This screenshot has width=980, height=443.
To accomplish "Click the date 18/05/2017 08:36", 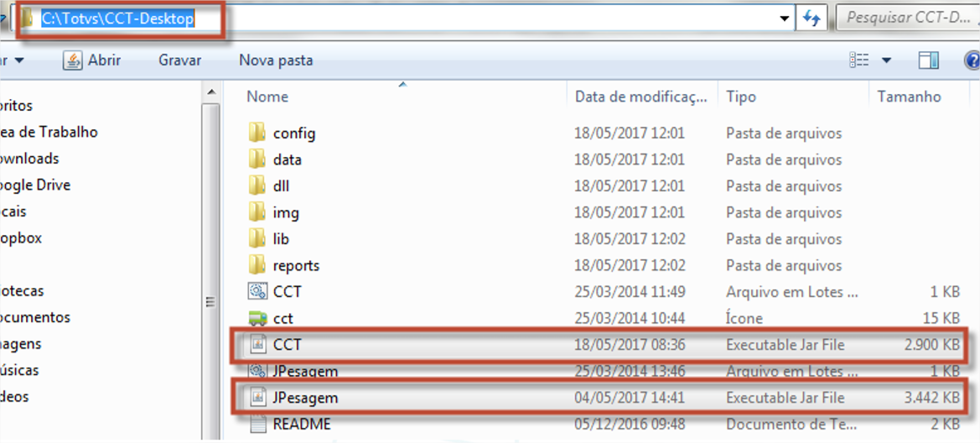I will (x=630, y=345).
